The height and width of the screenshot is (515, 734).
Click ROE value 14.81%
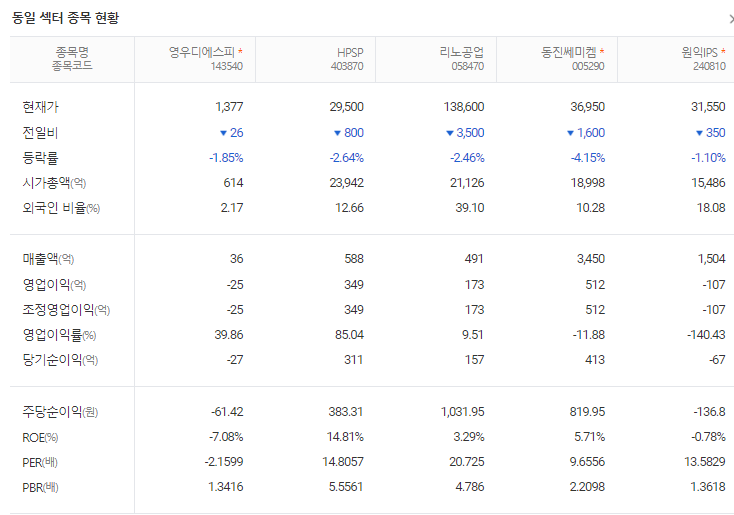pos(345,437)
